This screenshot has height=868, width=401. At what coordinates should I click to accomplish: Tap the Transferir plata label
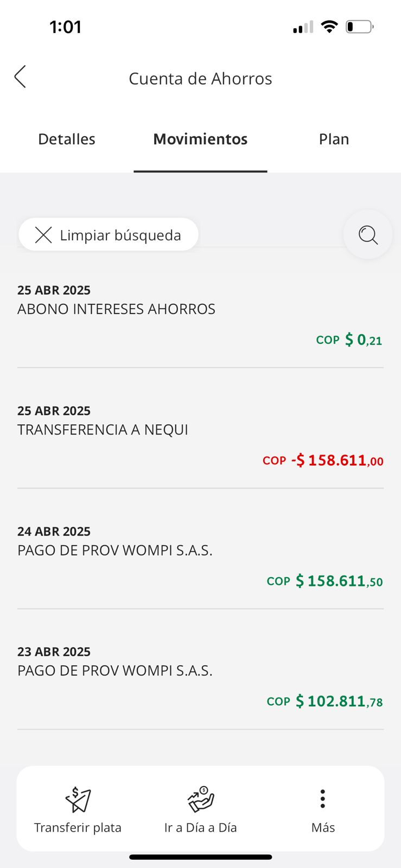[78, 827]
